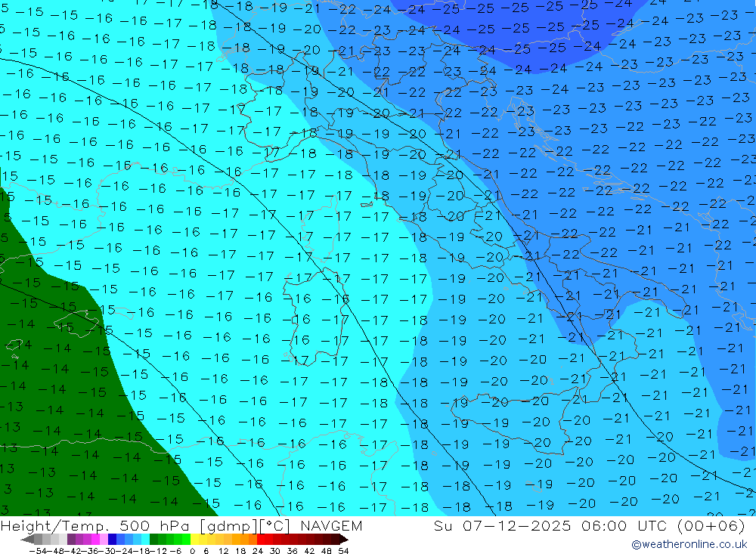Select the dark green -12 legend swatch
The height and width of the screenshot is (554, 756).
153,540
